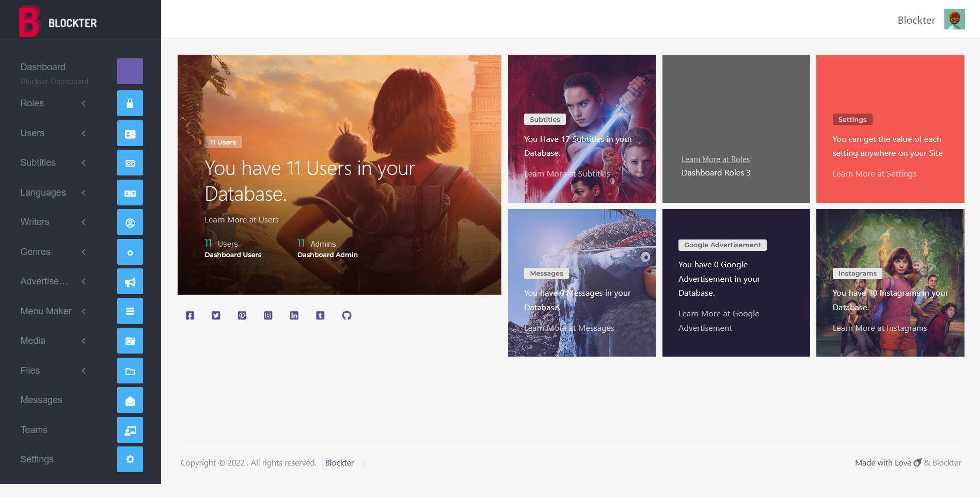980x497 pixels.
Task: Click the LinkedIn social icon
Action: pyautogui.click(x=294, y=315)
